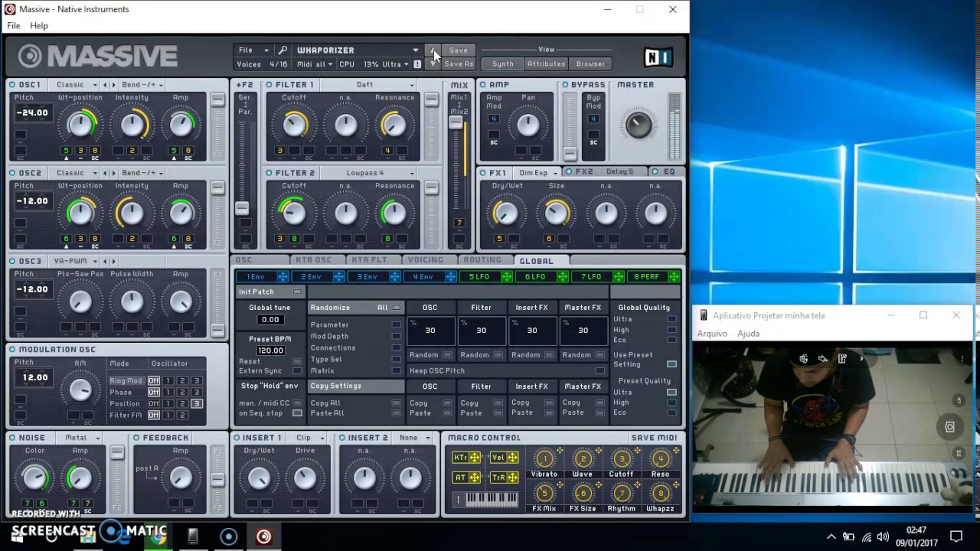Screen dimensions: 980x551
Task: Click the SAVE MIDI button
Action: (654, 438)
